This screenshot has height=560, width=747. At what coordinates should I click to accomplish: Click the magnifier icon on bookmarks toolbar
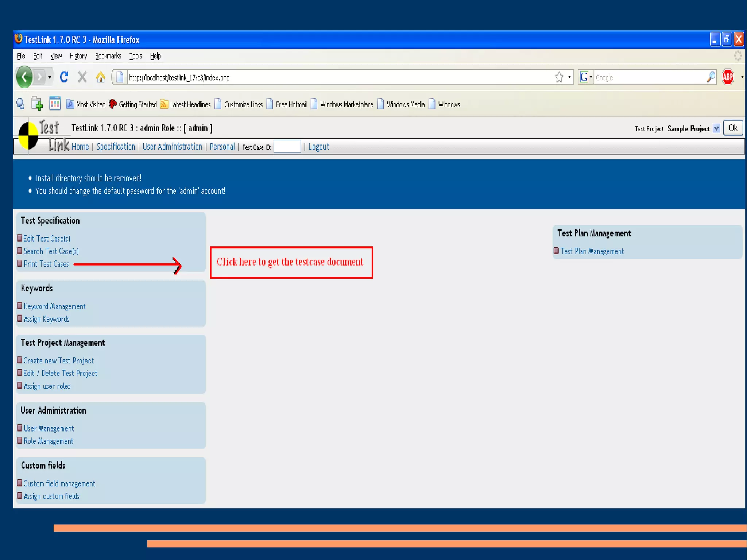coord(20,104)
